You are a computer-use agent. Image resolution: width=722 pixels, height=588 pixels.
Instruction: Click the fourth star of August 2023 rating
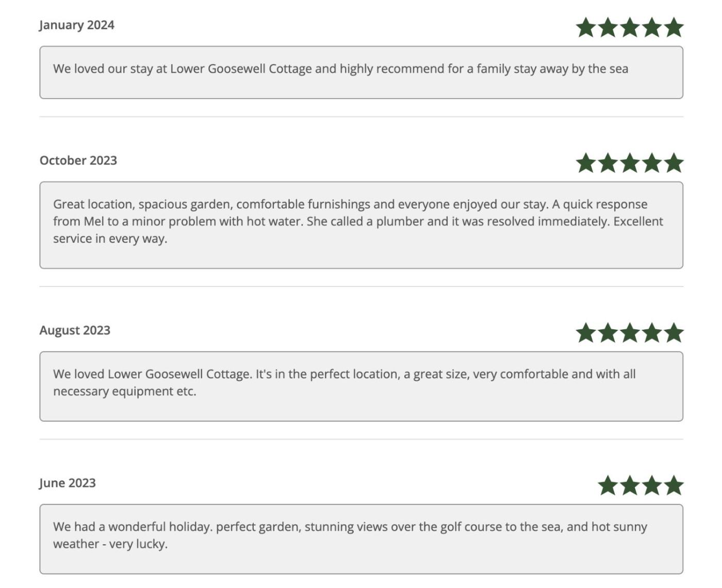(652, 333)
